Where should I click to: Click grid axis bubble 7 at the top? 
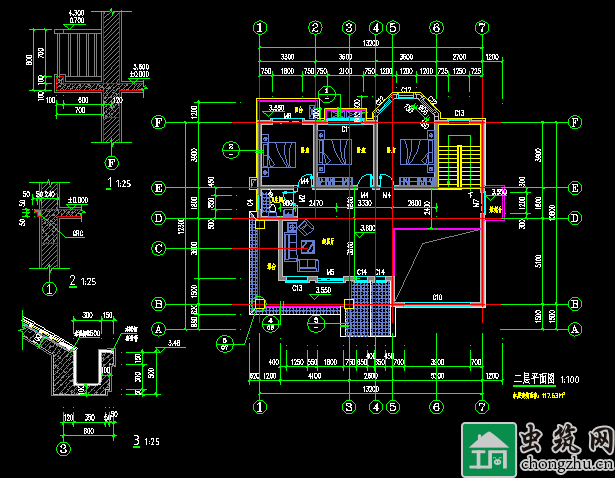click(x=482, y=28)
